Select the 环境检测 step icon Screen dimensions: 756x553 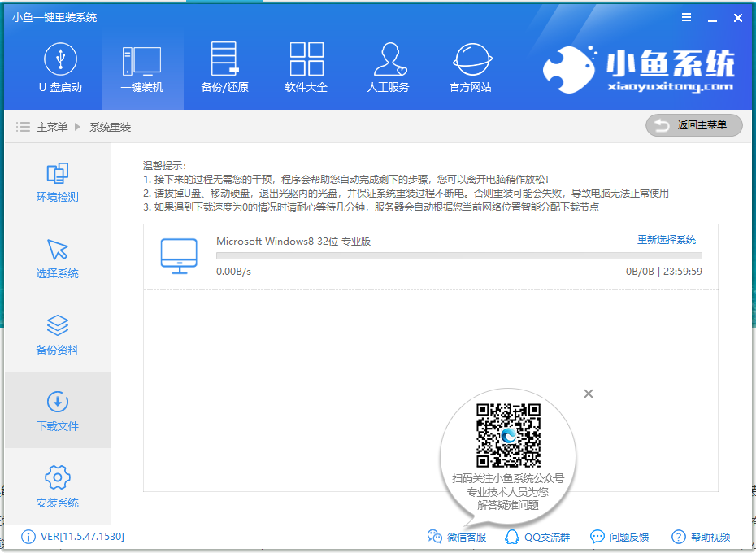coord(58,173)
